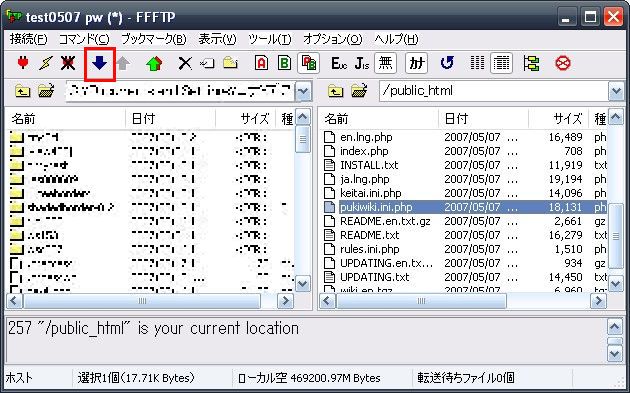Click the create new folder icon

tap(230, 63)
